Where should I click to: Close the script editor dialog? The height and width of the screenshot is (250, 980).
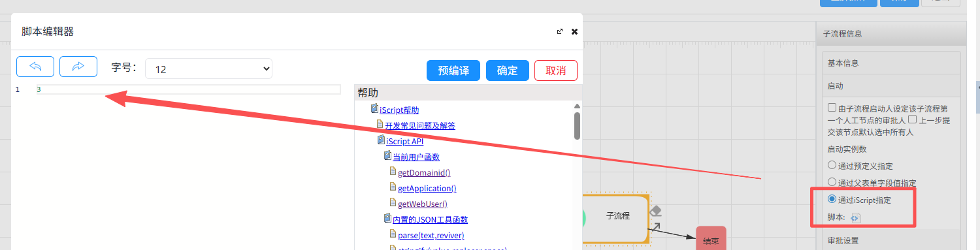click(x=574, y=31)
